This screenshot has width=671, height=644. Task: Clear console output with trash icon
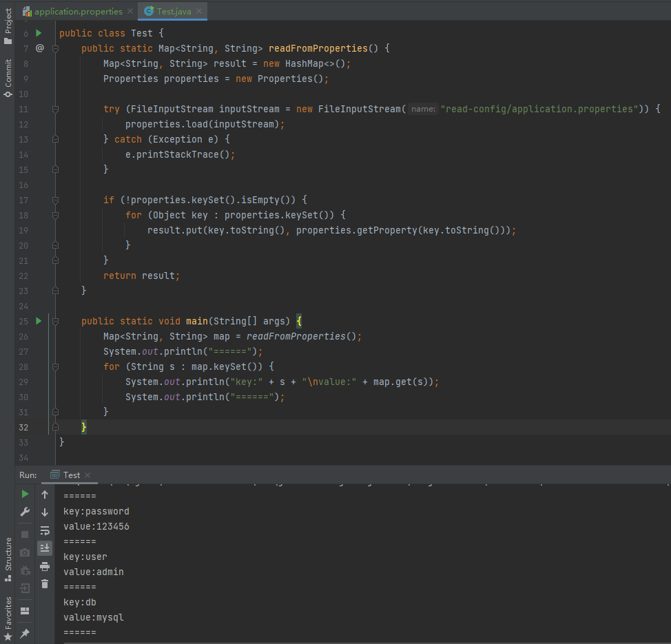click(x=45, y=584)
